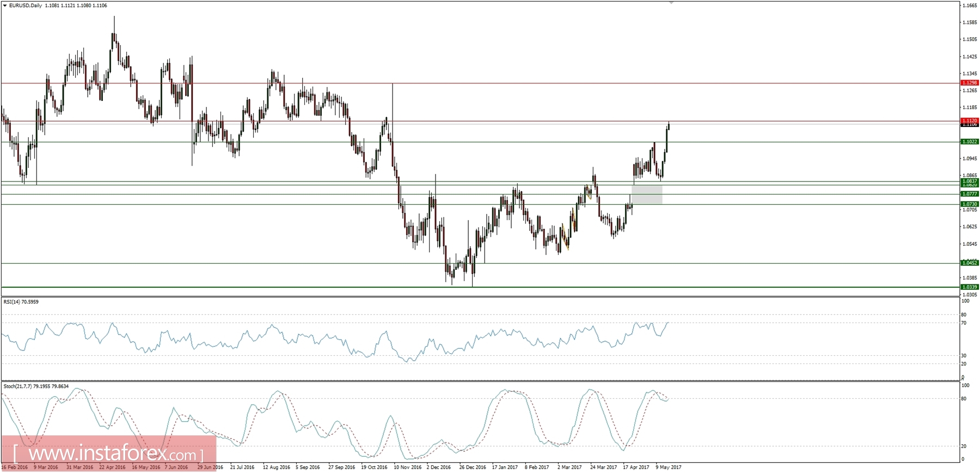The width and height of the screenshot is (980, 473).
Task: Click the 12 Aug 2016 date label
Action: (276, 468)
